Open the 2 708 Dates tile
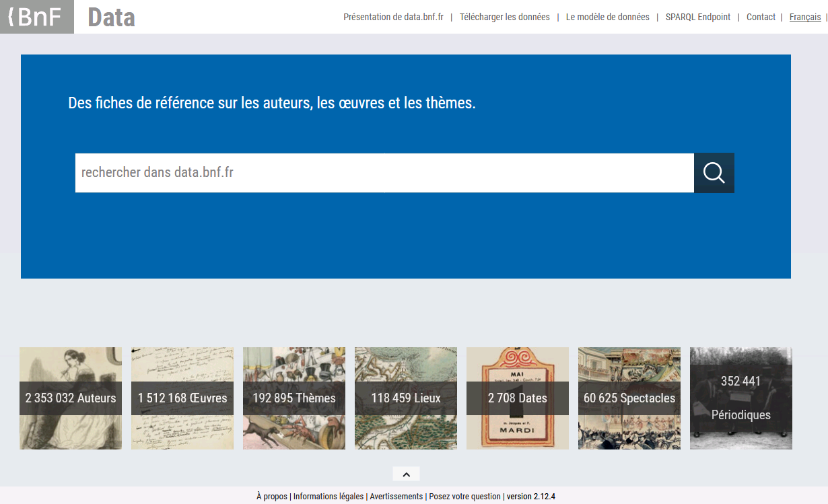This screenshot has height=504, width=828. tap(518, 398)
